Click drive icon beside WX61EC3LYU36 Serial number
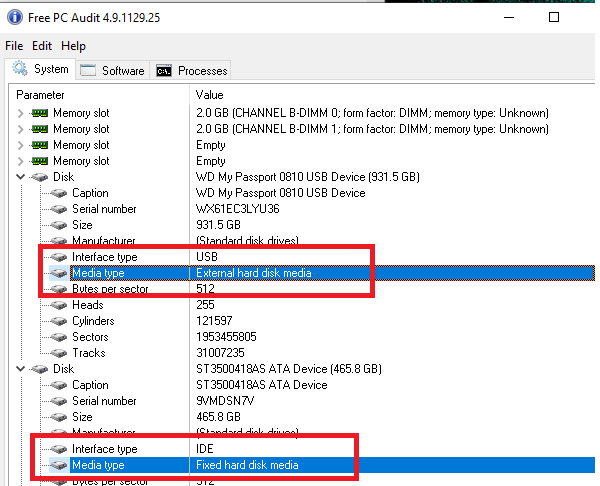Viewport: 600px width, 486px height. pos(59,209)
